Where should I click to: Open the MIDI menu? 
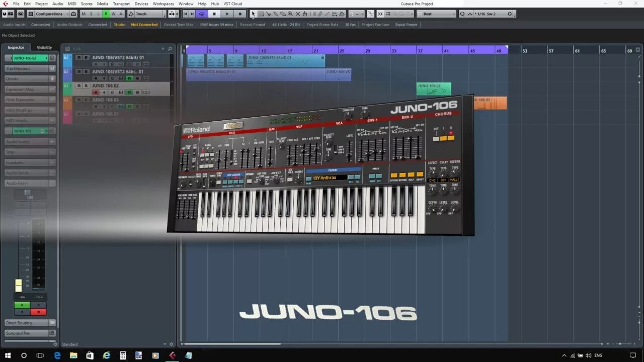[72, 4]
